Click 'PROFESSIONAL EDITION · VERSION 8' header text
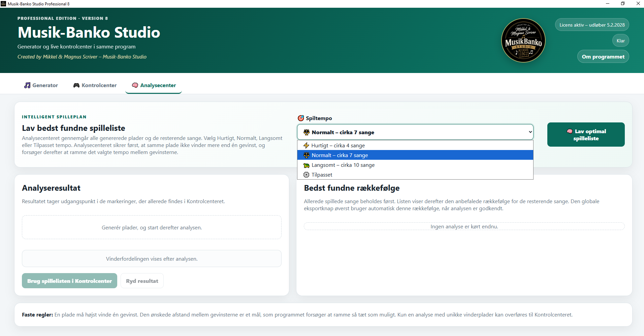This screenshot has width=644, height=336. point(63,18)
